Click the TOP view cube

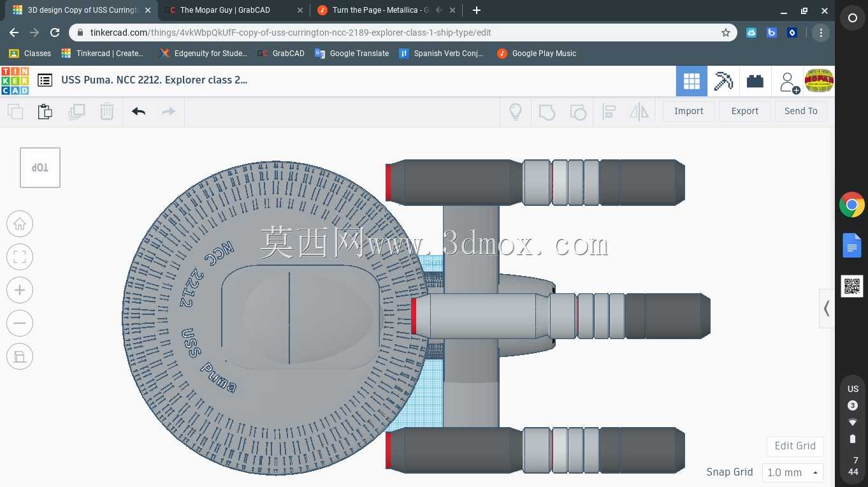point(40,168)
